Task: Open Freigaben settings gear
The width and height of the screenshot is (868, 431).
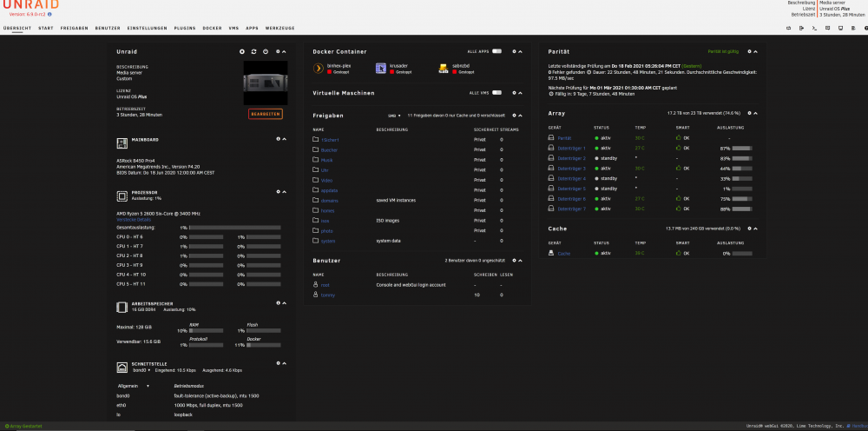Action: (x=514, y=116)
